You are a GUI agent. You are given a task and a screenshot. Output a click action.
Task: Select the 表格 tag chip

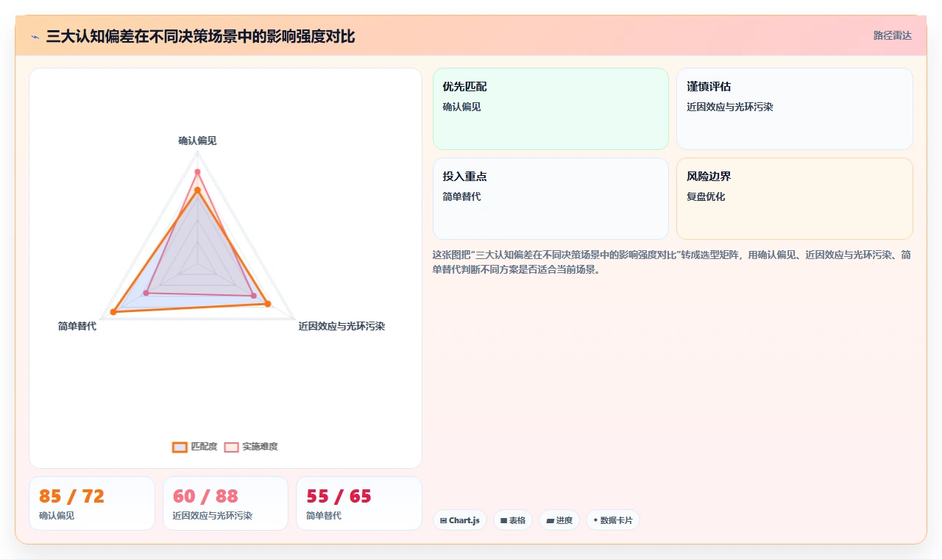(x=513, y=520)
